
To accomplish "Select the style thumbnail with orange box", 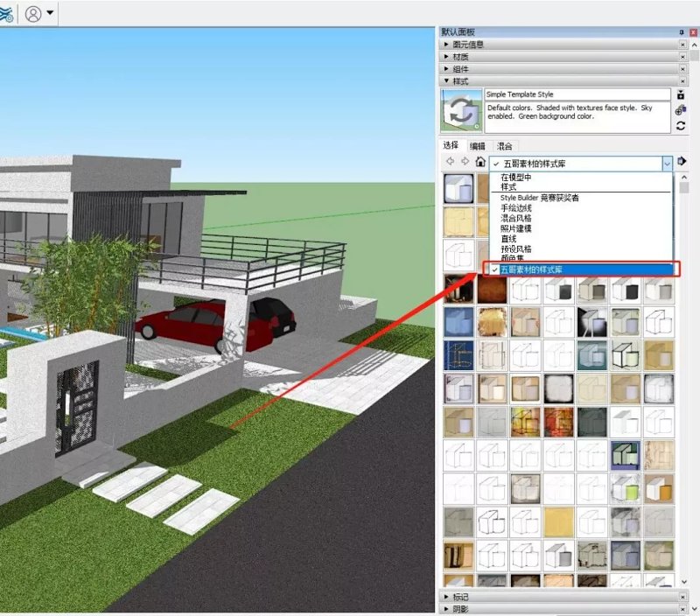I will [x=659, y=489].
